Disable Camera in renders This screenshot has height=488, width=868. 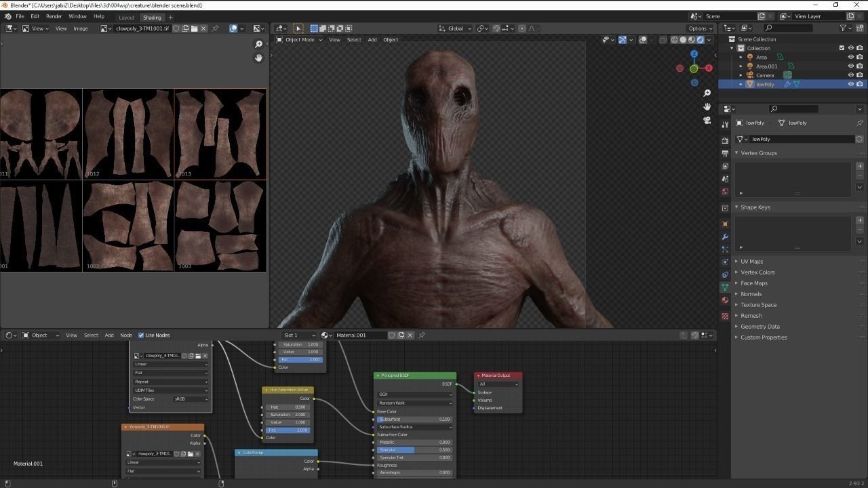pos(859,75)
